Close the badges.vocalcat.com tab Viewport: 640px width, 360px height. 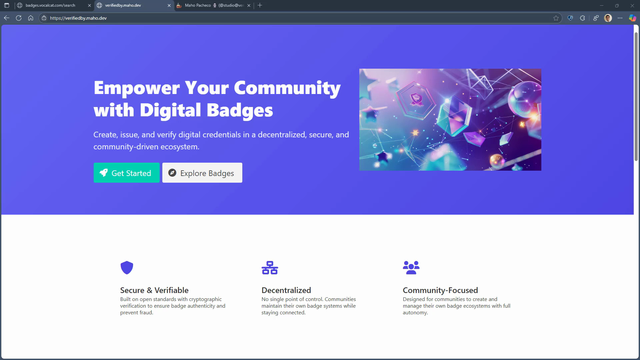[89, 5]
